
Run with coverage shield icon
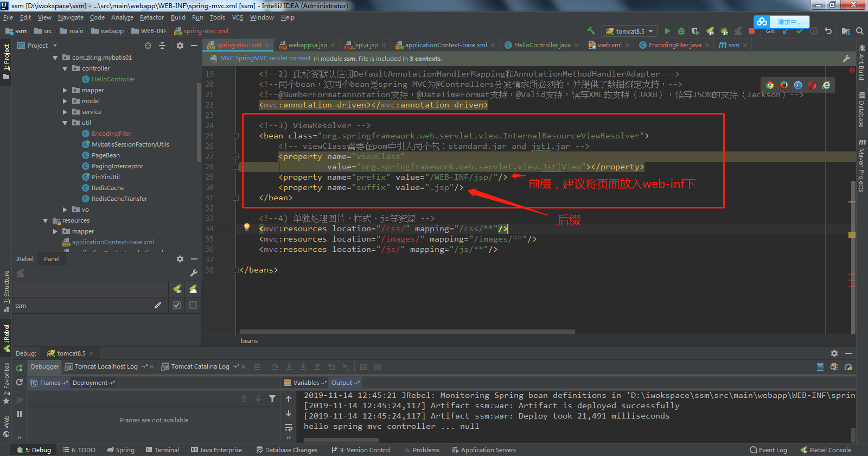[x=695, y=31]
